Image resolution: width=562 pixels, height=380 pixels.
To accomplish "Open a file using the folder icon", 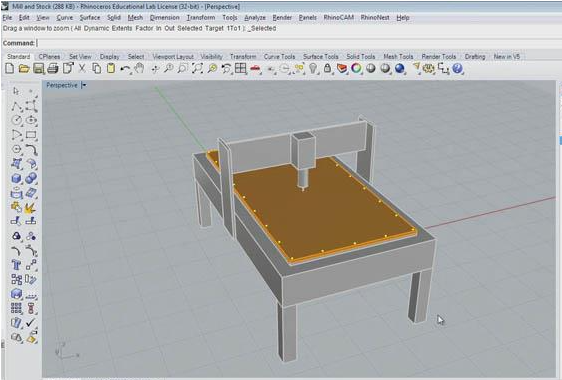I will tap(24, 68).
